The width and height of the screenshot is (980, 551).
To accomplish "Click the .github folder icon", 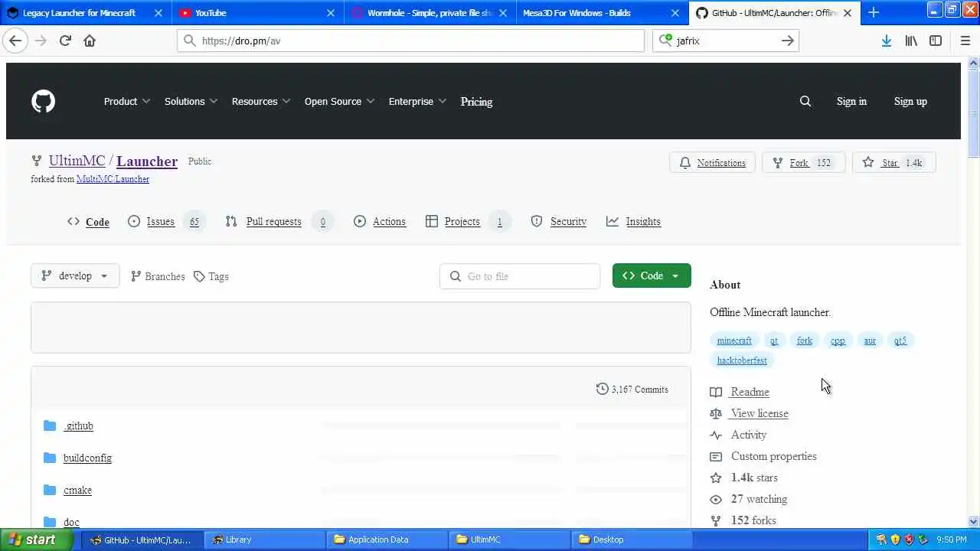I will pyautogui.click(x=50, y=425).
